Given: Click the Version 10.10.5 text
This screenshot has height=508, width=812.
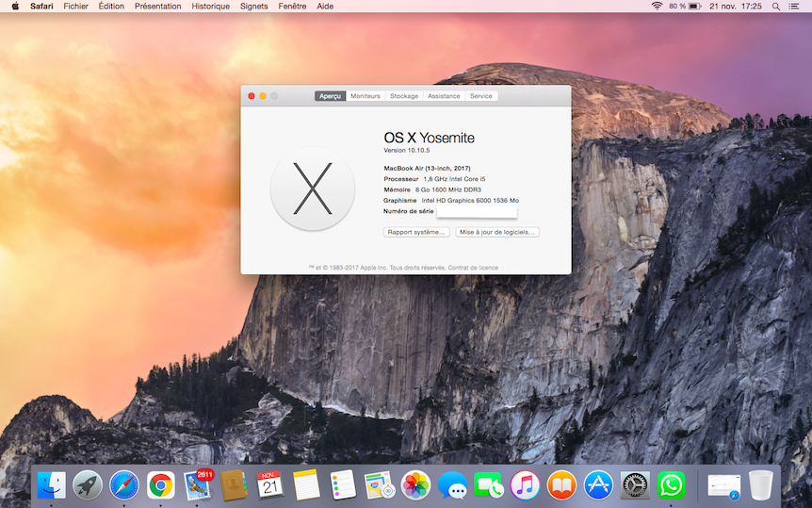Looking at the screenshot, I should pyautogui.click(x=407, y=151).
